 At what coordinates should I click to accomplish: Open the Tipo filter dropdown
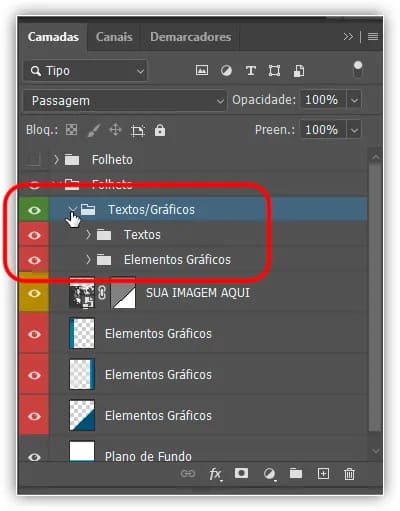(85, 71)
